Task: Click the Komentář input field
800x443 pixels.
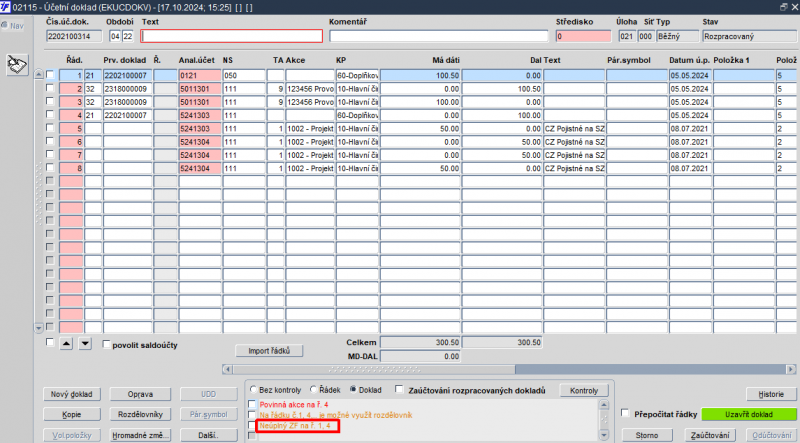Action: point(439,36)
